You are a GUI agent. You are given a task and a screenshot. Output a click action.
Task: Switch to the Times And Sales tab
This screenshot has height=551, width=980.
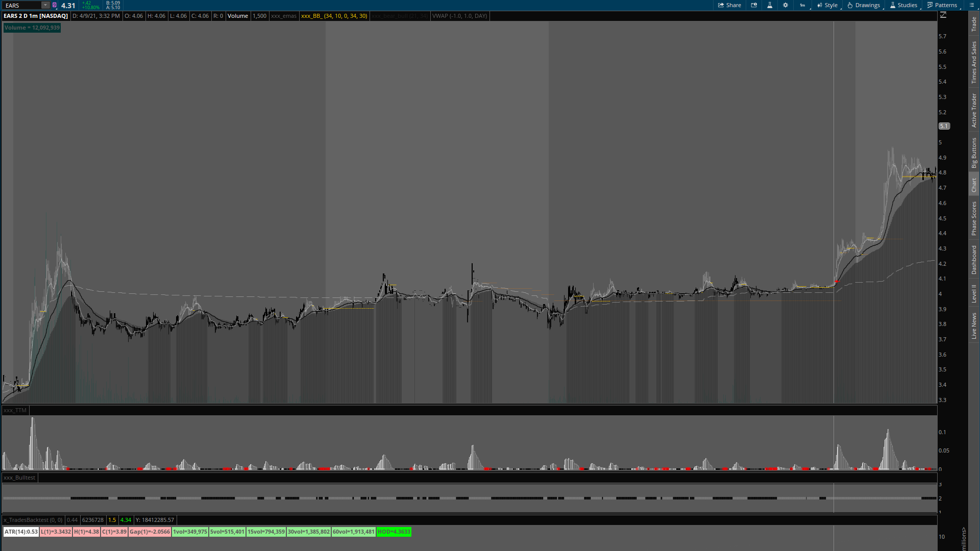point(974,63)
